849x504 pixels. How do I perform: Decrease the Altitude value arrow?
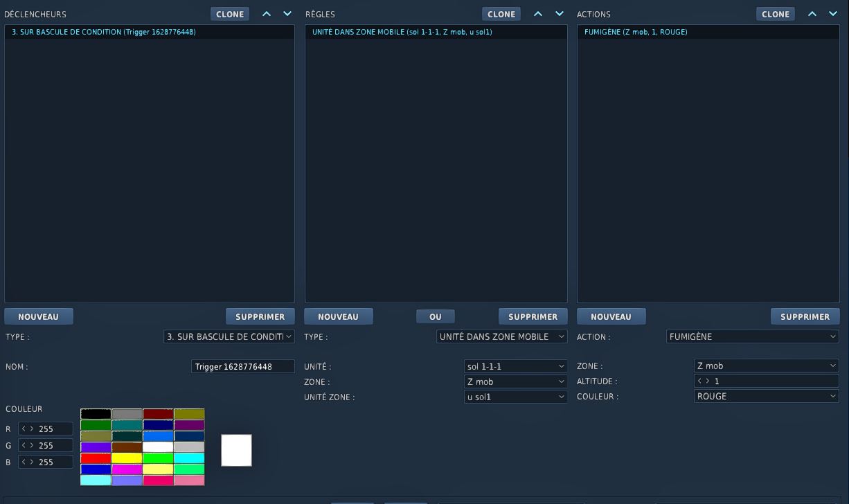tap(700, 381)
